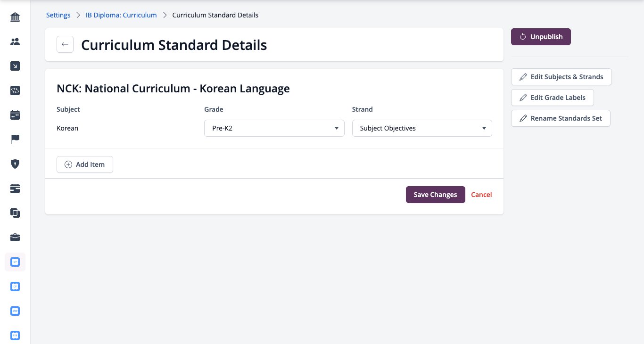Select the PYP programme icon
Image resolution: width=644 pixels, height=344 pixels.
[15, 336]
